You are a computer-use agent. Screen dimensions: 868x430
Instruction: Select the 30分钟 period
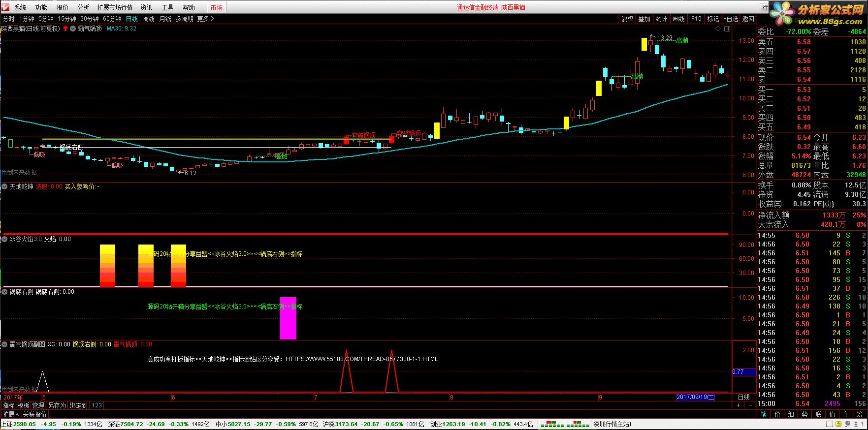point(90,19)
